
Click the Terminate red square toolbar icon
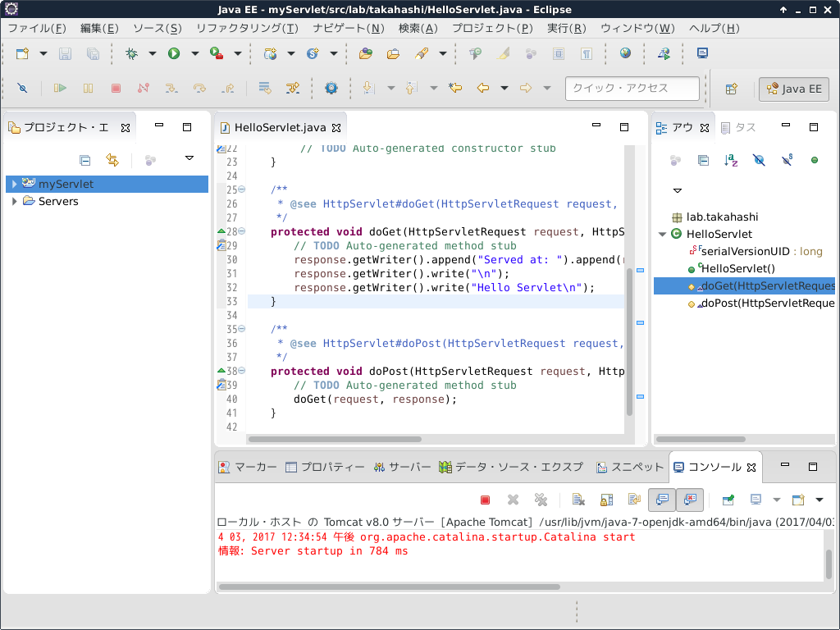point(116,88)
